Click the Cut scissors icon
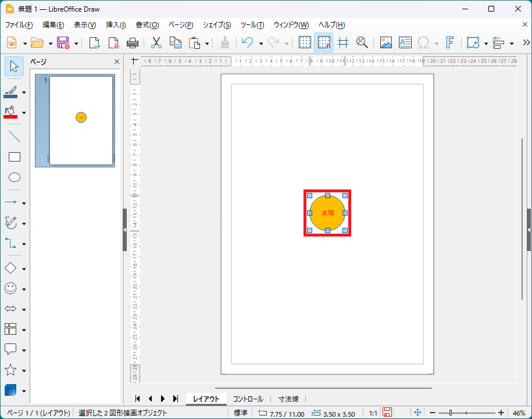 [x=156, y=42]
